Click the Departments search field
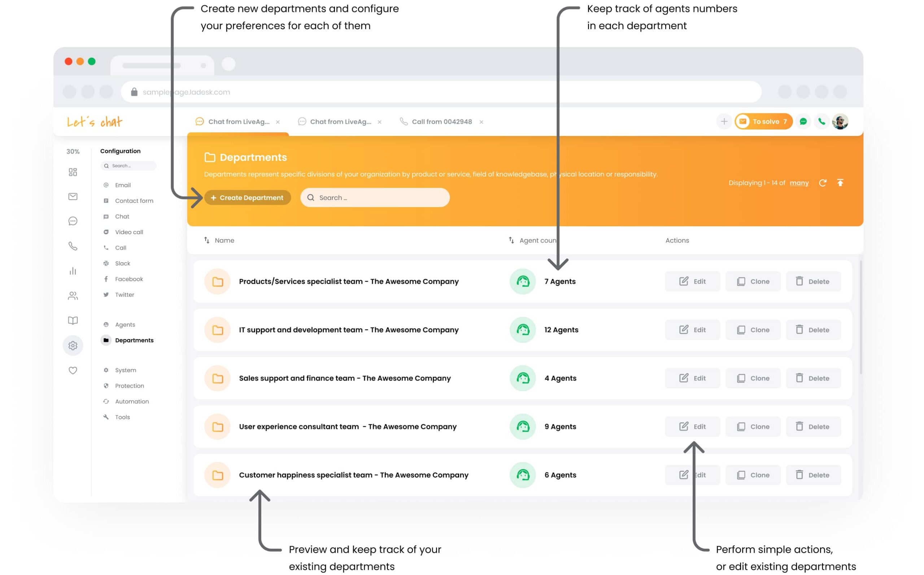Screen dimensions: 924x575 pyautogui.click(x=375, y=197)
